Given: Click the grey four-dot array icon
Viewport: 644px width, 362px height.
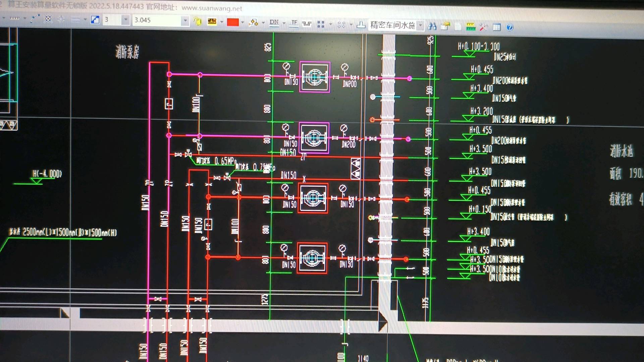Looking at the screenshot, I should coord(341,24).
